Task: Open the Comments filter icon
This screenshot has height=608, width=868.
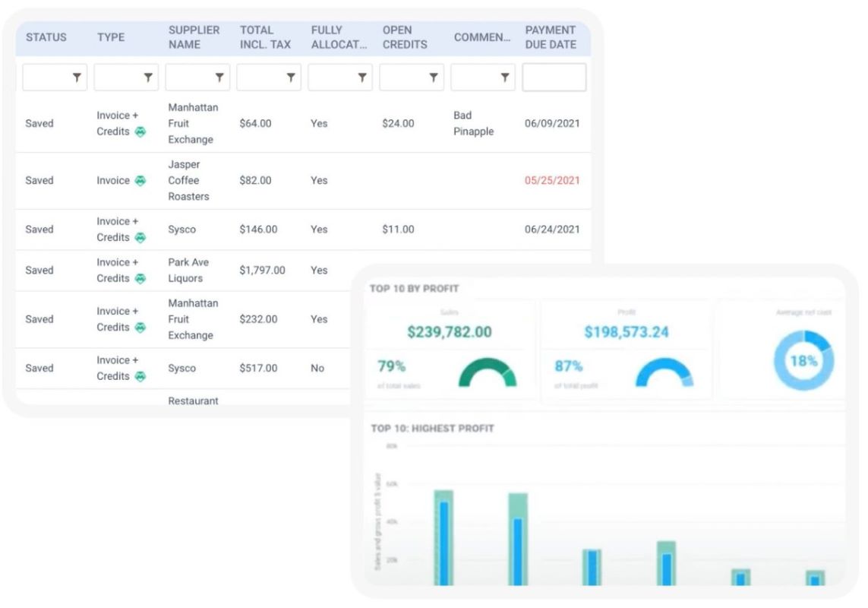Action: tap(505, 78)
